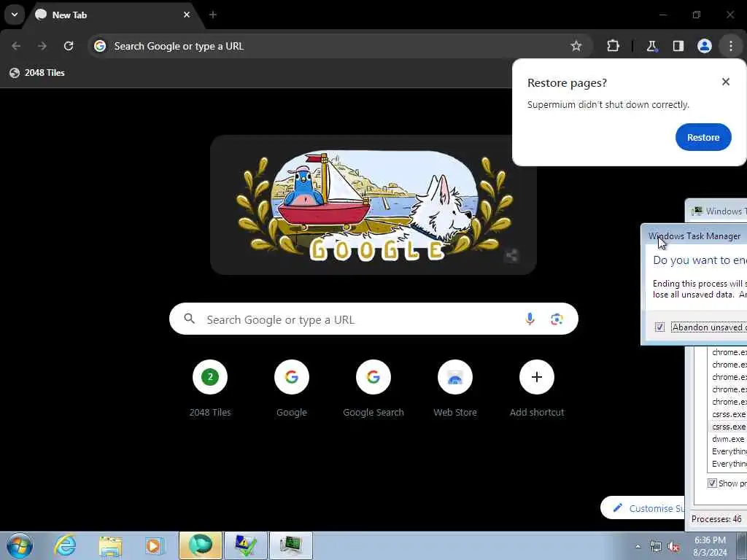Open the taskbar app with checkmark icon
This screenshot has height=560, width=747.
pyautogui.click(x=246, y=545)
